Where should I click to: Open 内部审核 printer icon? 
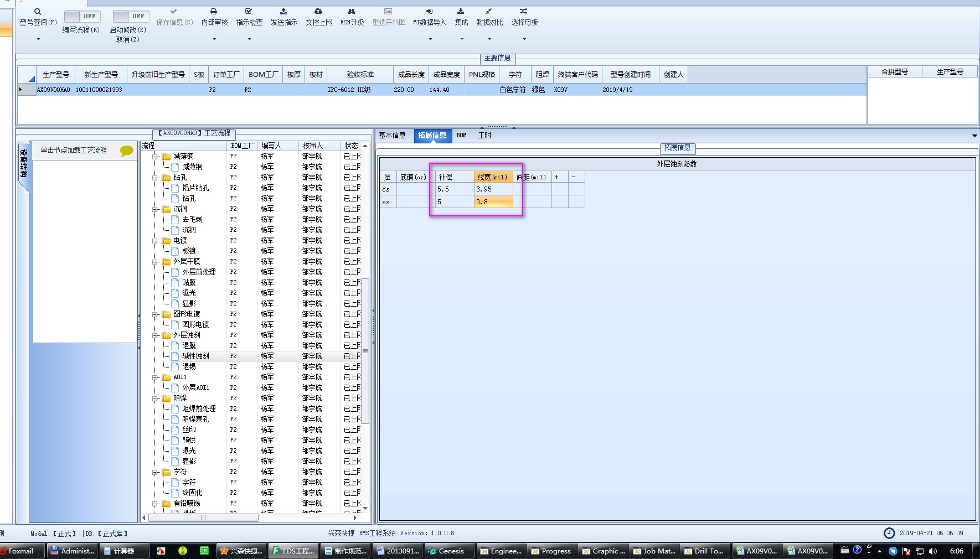214,11
